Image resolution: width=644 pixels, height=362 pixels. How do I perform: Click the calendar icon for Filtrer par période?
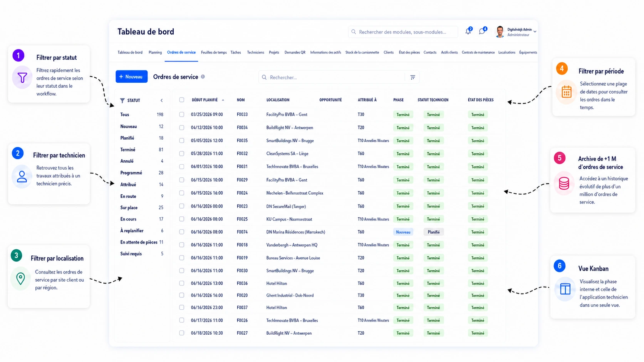tap(566, 92)
